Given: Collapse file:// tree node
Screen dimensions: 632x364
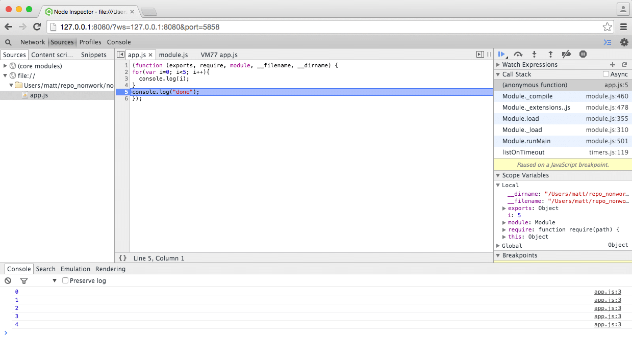Looking at the screenshot, I should tap(5, 75).
